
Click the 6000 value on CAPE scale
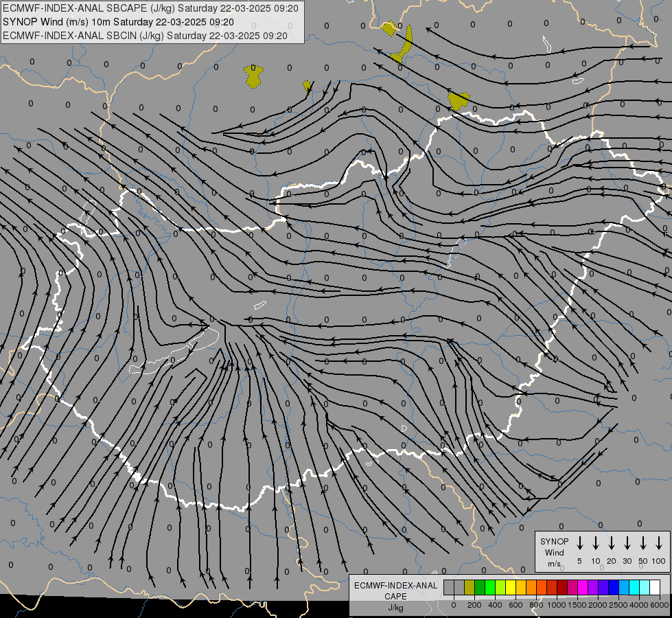coord(660,605)
